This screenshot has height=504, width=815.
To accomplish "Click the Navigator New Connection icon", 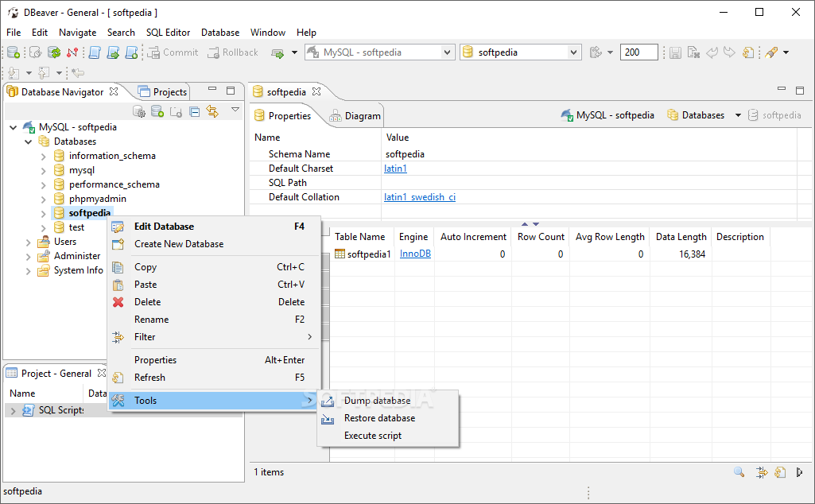I will coord(157,111).
